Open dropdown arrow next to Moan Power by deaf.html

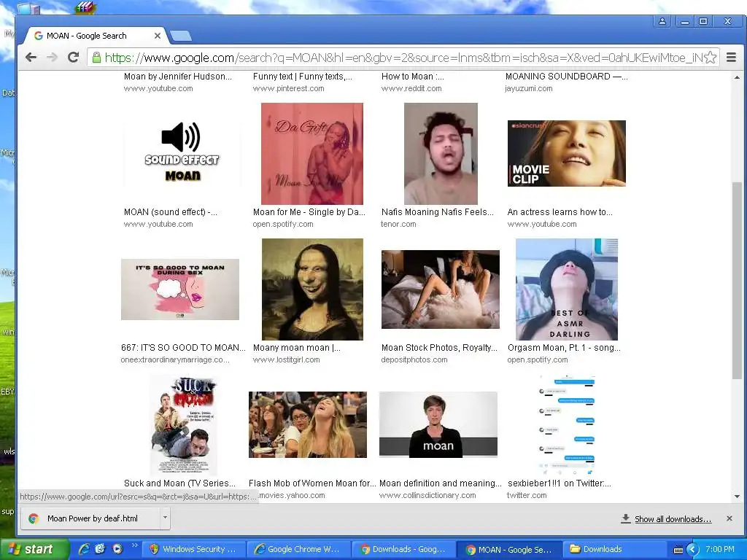coord(164,518)
